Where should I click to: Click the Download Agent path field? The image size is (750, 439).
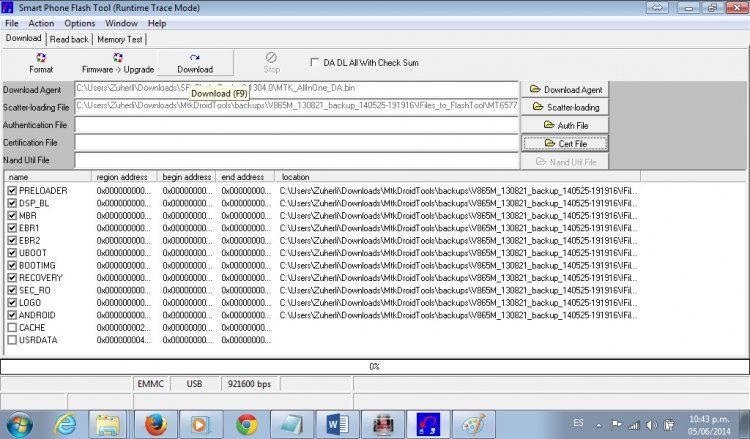(297, 89)
